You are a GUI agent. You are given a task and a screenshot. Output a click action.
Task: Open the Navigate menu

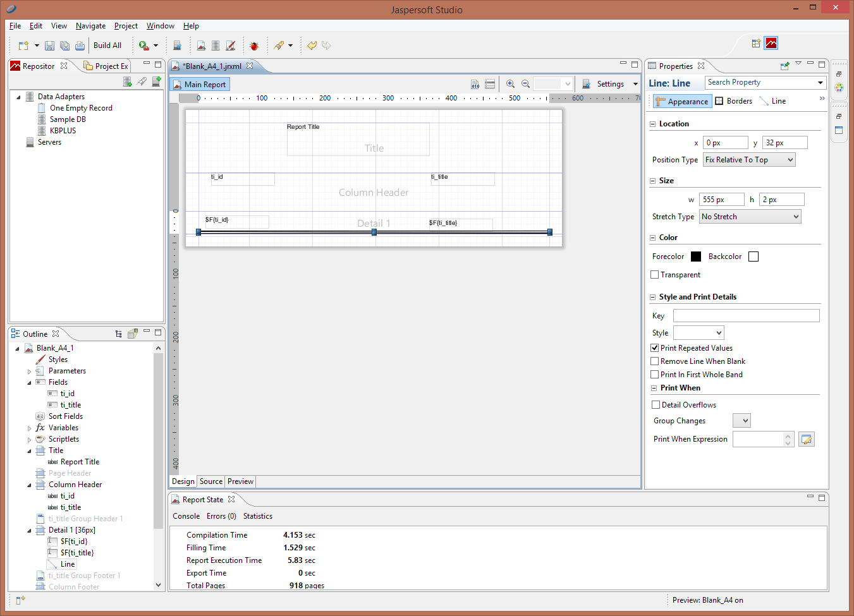click(90, 26)
